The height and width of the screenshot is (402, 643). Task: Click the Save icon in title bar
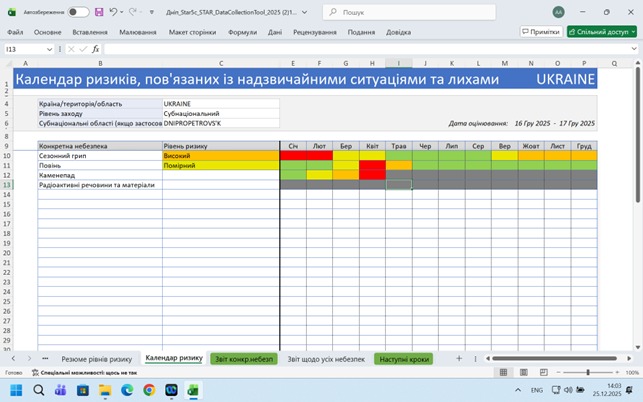pyautogui.click(x=99, y=12)
